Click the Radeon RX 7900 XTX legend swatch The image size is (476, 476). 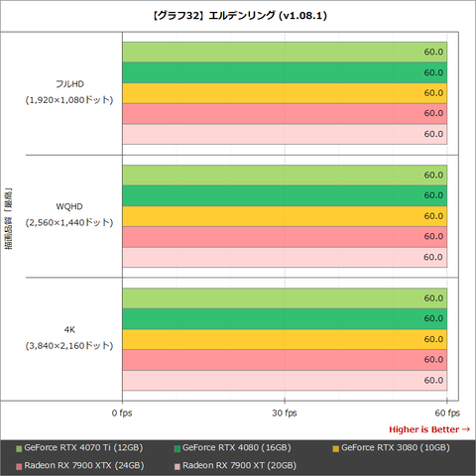[19, 466]
